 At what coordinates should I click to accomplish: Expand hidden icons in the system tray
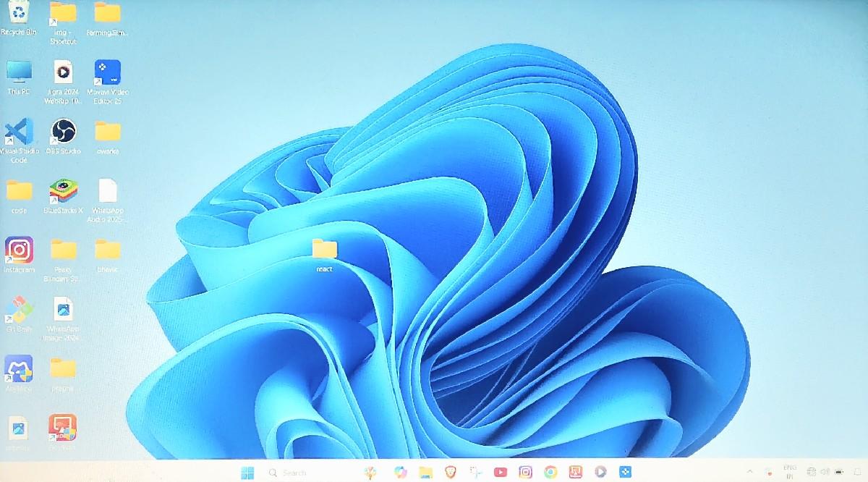[750, 471]
